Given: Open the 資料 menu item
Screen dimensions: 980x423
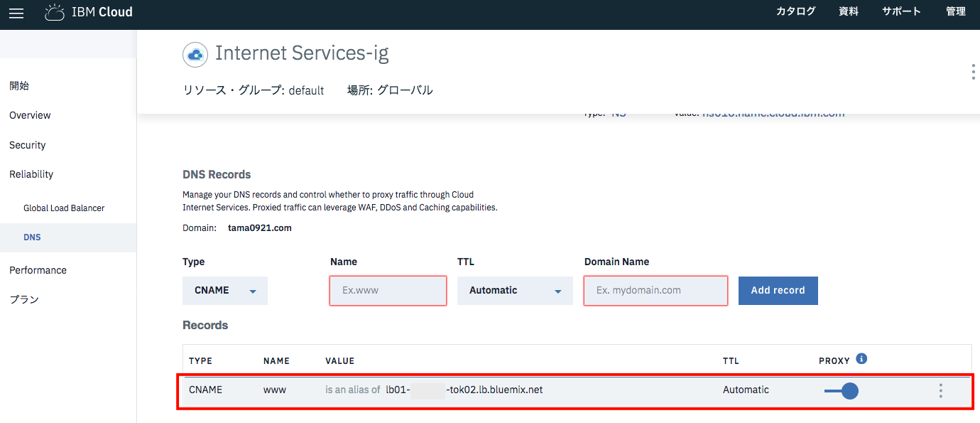Looking at the screenshot, I should click(x=848, y=11).
